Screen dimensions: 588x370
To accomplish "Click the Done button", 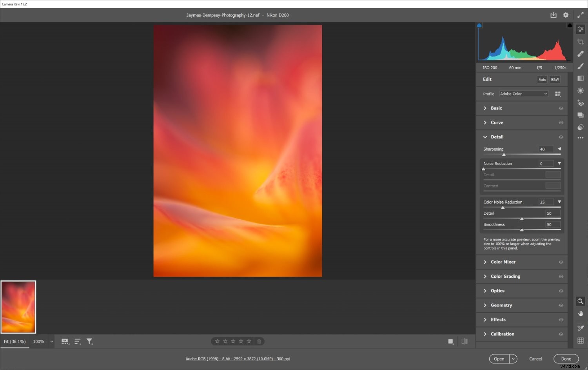I will (566, 359).
